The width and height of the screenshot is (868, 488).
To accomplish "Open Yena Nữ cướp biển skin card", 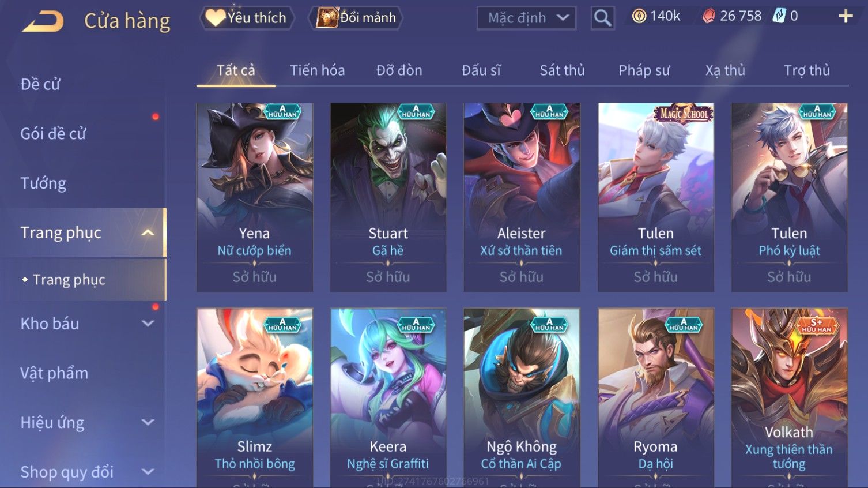I will coord(254,197).
